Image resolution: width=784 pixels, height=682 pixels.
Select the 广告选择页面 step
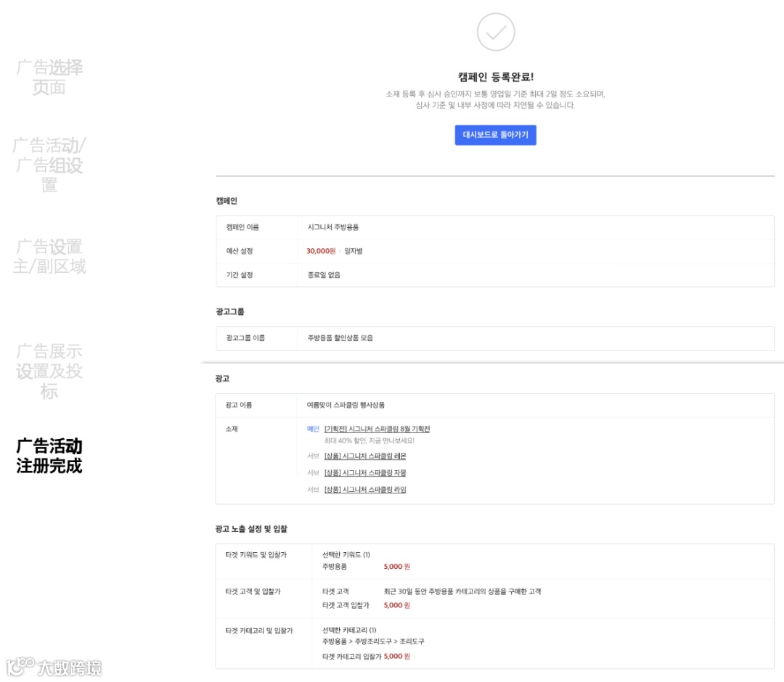[48, 78]
